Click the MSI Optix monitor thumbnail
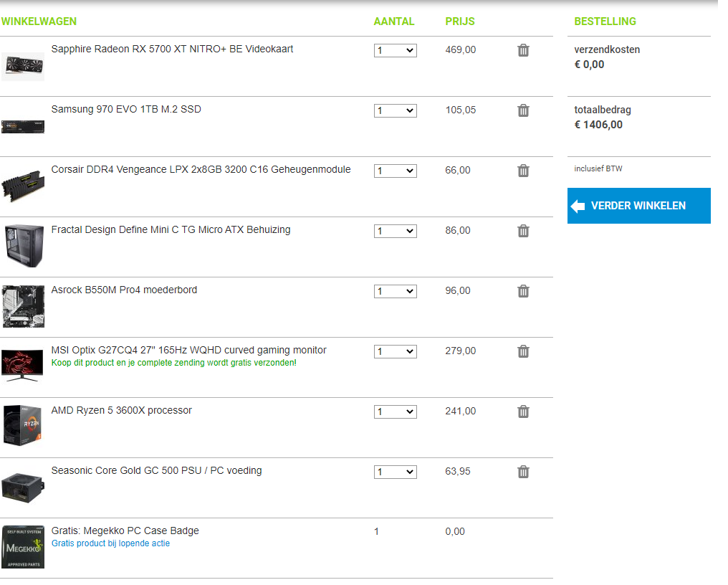Viewport: 728px width, 585px height. point(22,366)
